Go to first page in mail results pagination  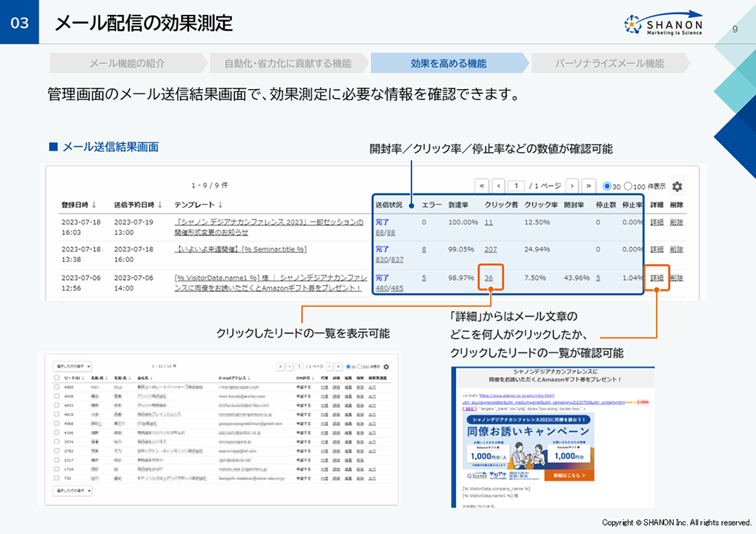tap(482, 185)
